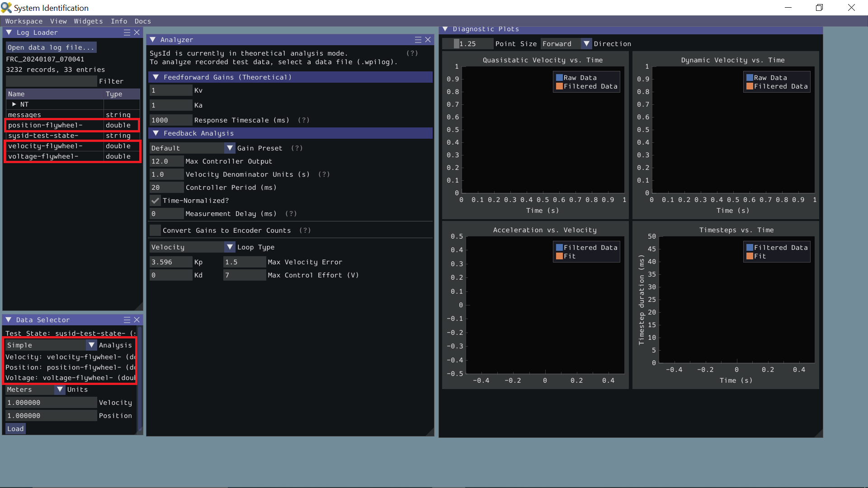
Task: Open the Docs menu item
Action: pos(142,21)
